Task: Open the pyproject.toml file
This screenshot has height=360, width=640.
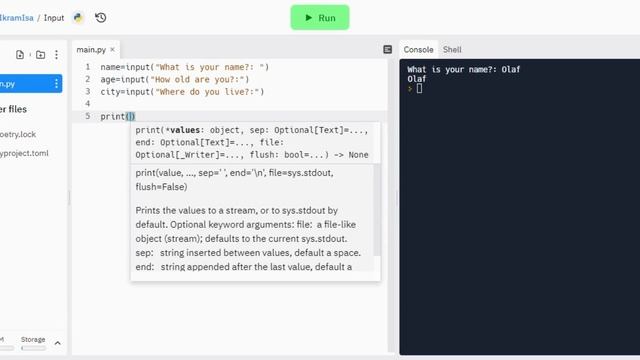Action: tap(24, 153)
